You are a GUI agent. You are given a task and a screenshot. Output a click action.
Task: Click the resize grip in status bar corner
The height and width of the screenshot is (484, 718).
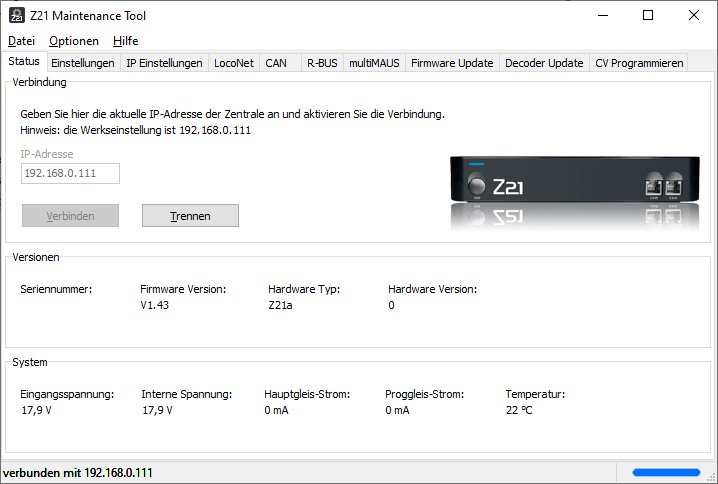(711, 477)
